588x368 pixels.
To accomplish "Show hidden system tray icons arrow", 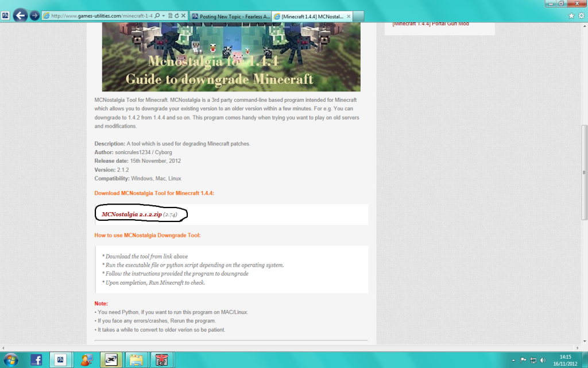I will (x=513, y=360).
